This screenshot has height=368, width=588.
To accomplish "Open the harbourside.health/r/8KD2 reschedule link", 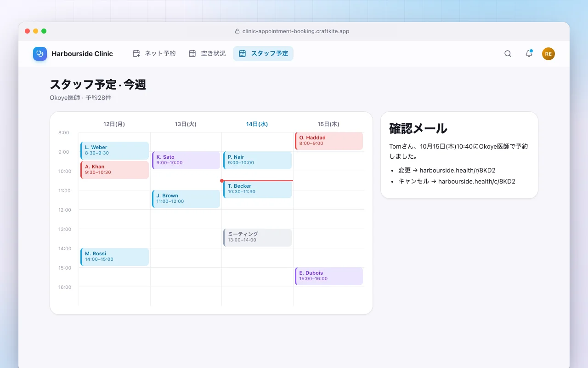I will [x=458, y=170].
